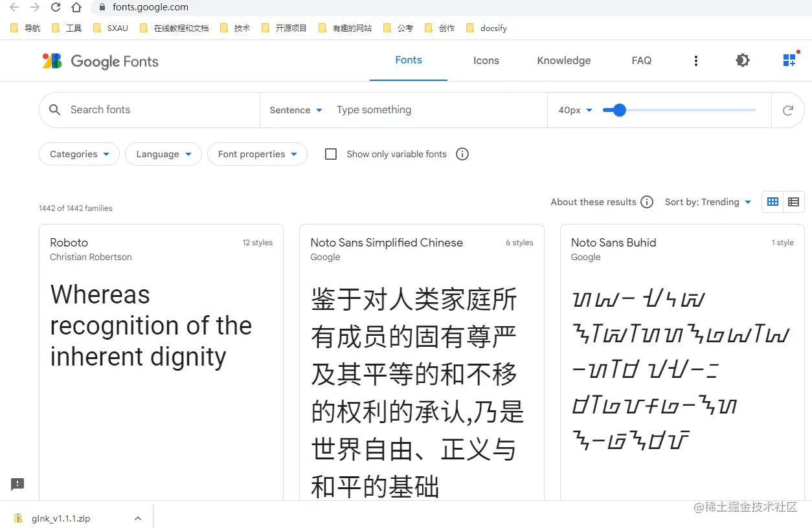Expand the Language filter
This screenshot has height=528, width=812.
164,154
